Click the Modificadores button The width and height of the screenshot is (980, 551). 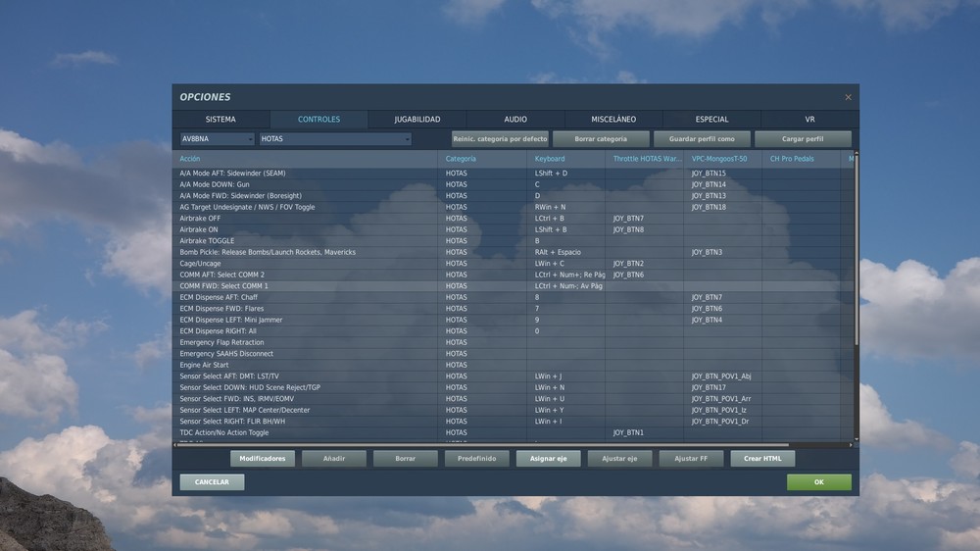pyautogui.click(x=263, y=459)
